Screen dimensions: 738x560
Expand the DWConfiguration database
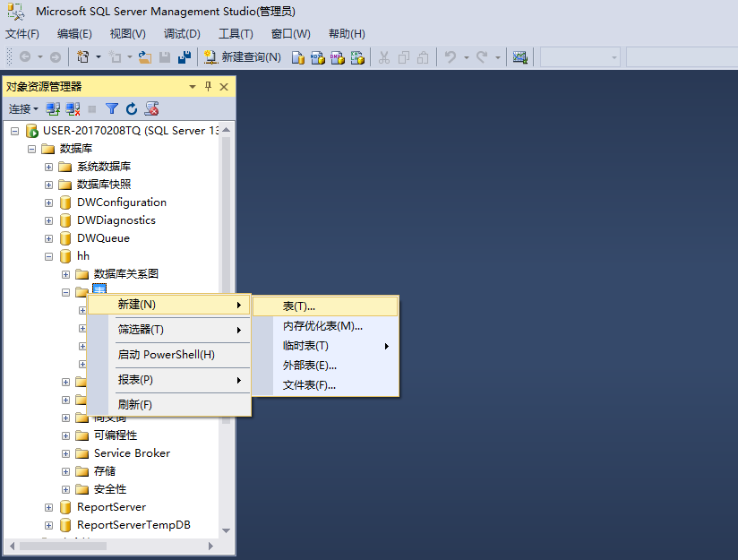tap(48, 202)
